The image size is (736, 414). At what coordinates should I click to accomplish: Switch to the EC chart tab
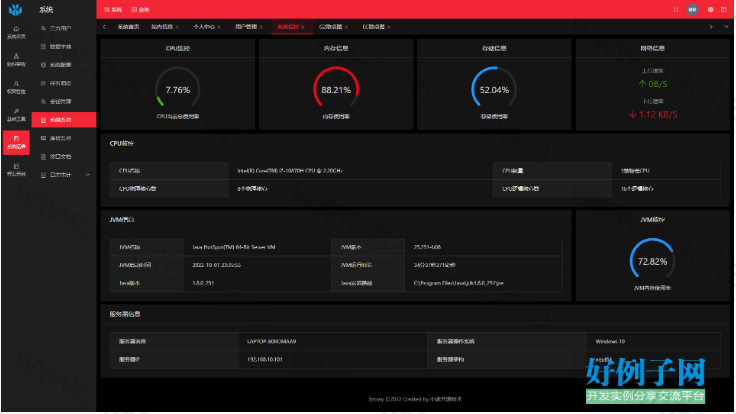coord(373,27)
